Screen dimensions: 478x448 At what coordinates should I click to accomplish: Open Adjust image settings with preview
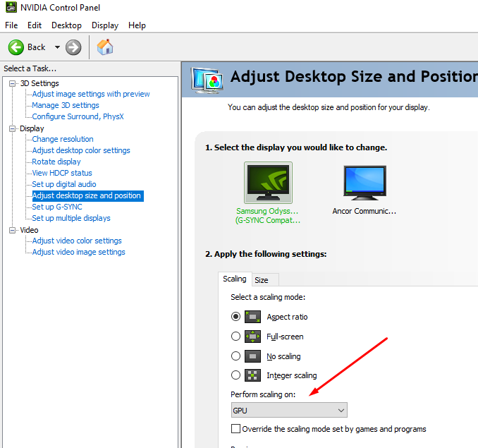pyautogui.click(x=91, y=94)
